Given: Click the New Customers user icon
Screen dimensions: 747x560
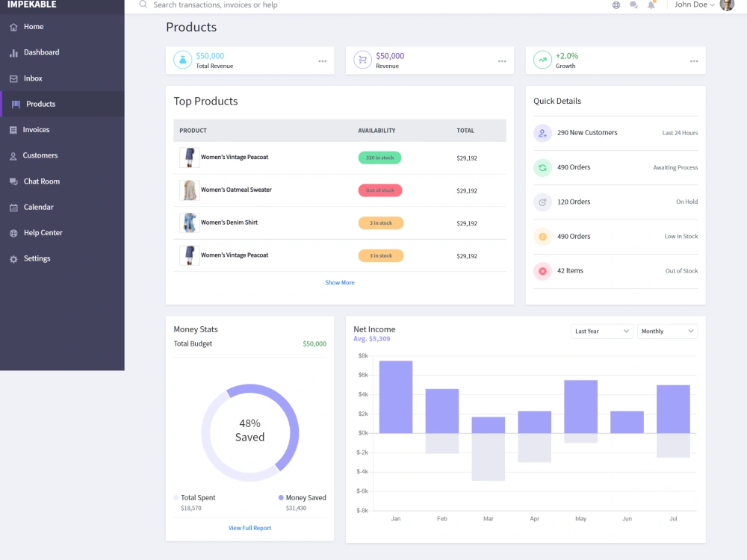Looking at the screenshot, I should (x=542, y=134).
